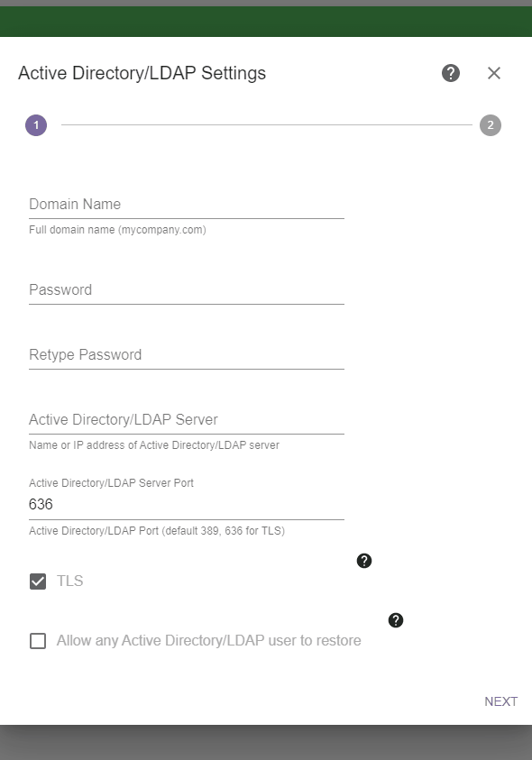
Task: Click the Full domain name hint text
Action: [117, 230]
